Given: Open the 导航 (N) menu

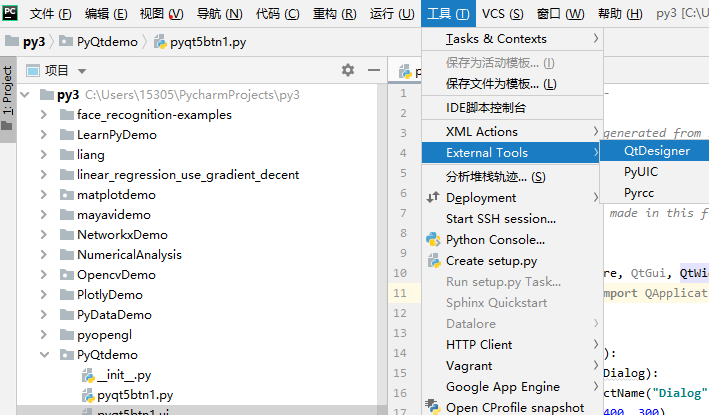Looking at the screenshot, I should click(219, 14).
